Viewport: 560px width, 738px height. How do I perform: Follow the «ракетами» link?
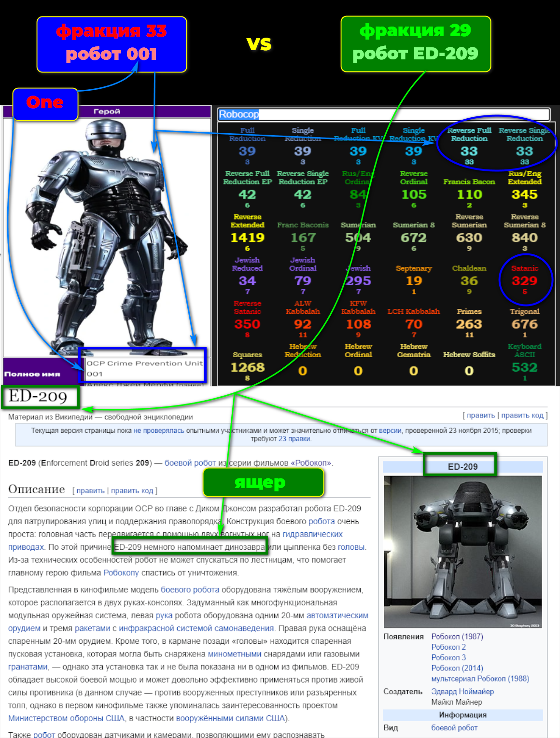93,628
